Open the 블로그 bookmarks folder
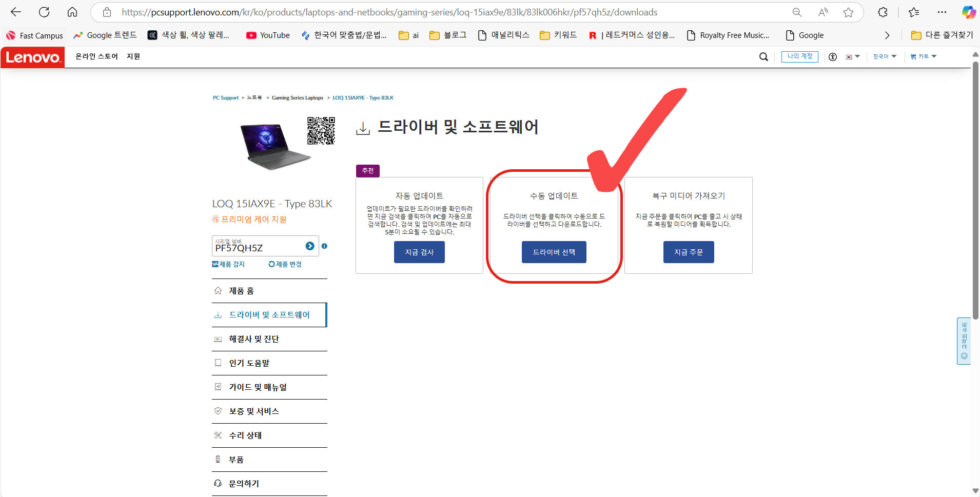The width and height of the screenshot is (980, 497). click(x=448, y=35)
